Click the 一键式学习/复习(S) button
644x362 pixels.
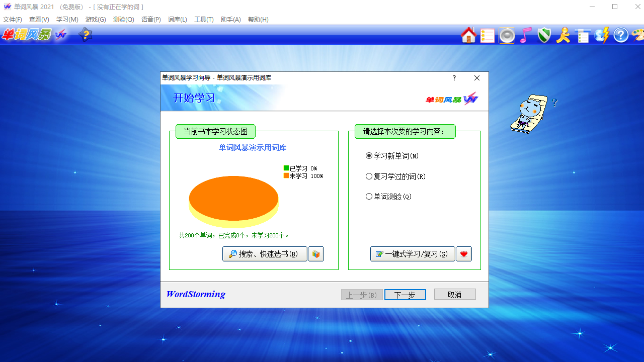tap(413, 254)
